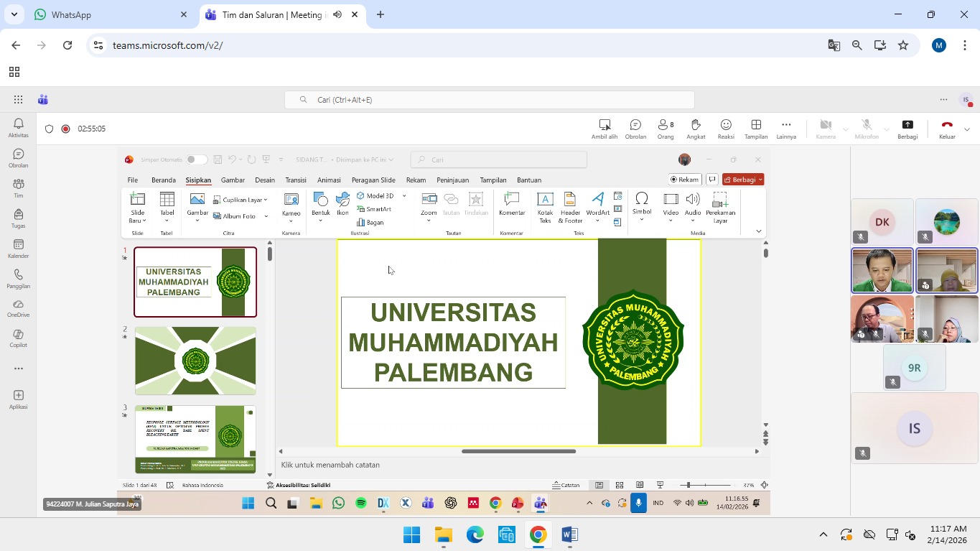
Task: Open Word from the Windows taskbar
Action: (569, 535)
